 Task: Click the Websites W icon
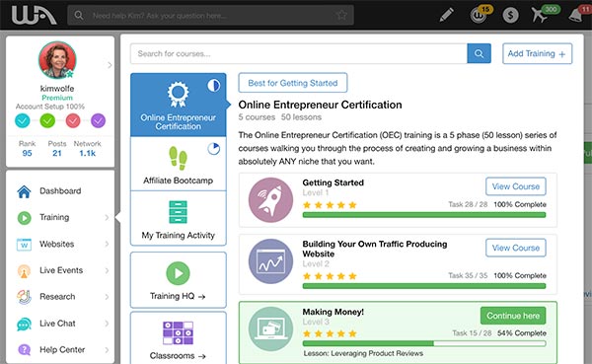coord(24,245)
